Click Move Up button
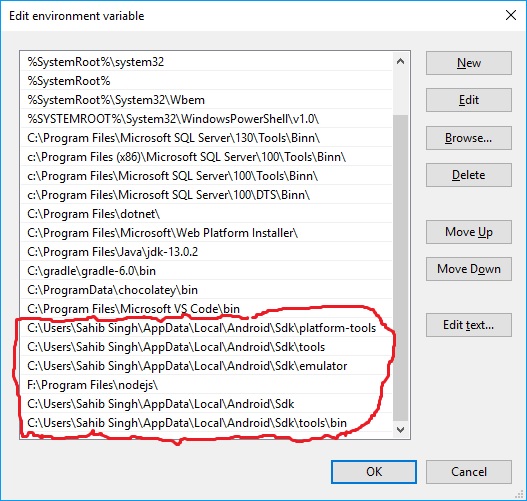 point(469,232)
